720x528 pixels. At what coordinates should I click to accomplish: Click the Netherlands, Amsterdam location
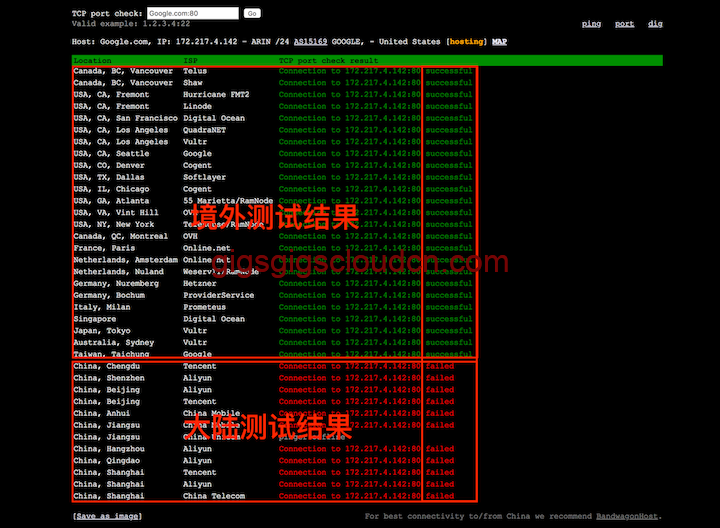click(125, 260)
